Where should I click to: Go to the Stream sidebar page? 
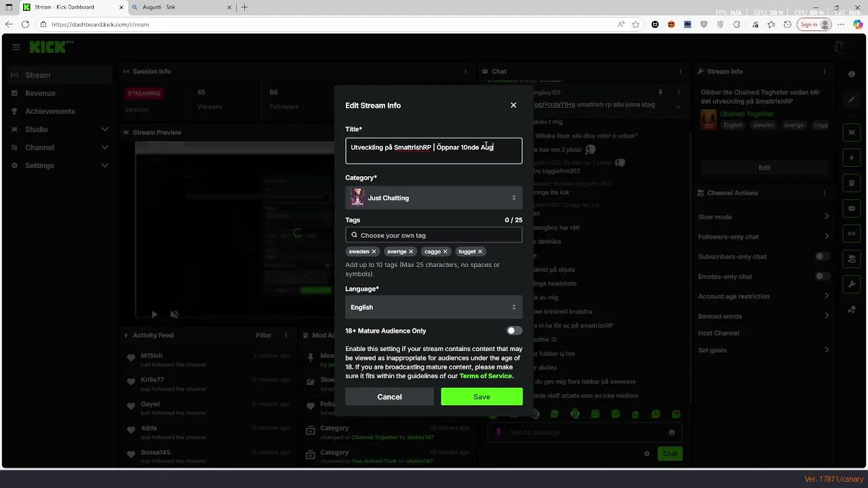pyautogui.click(x=60, y=75)
